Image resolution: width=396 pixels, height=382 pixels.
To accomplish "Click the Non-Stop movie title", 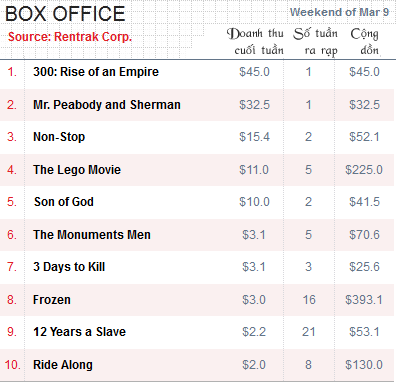I will (x=59, y=137).
